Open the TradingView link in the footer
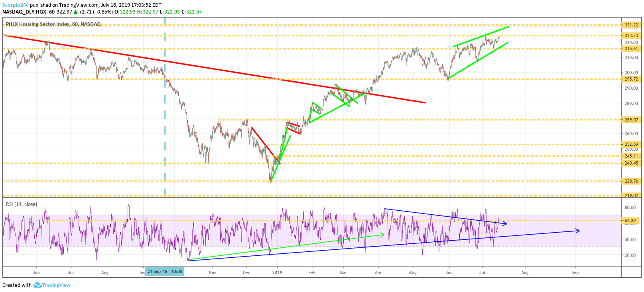The image size is (644, 292). 56,285
